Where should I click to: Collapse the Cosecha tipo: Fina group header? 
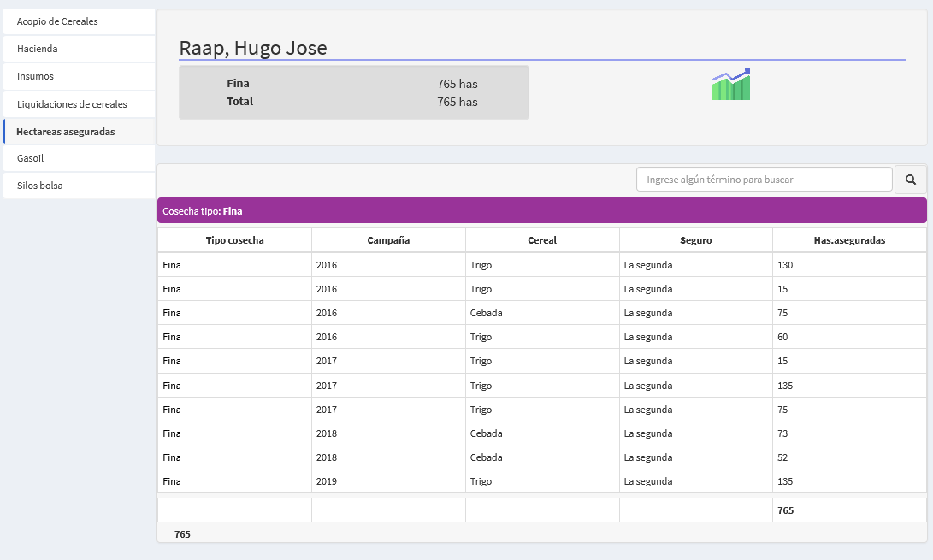point(541,210)
